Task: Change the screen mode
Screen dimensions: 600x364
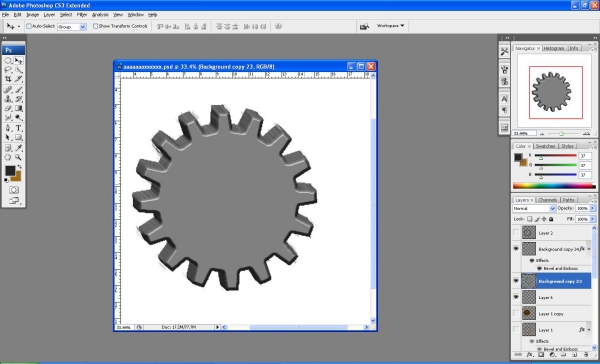Action: pos(14,200)
